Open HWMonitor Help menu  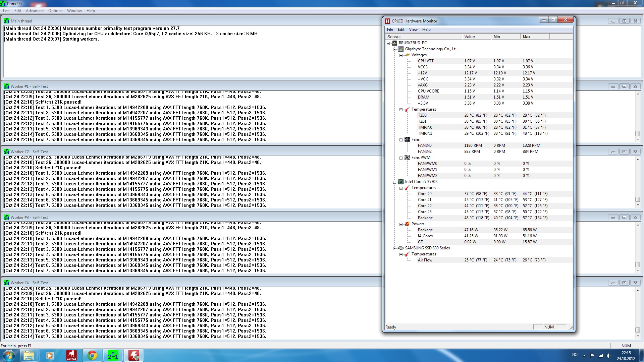coord(426,29)
